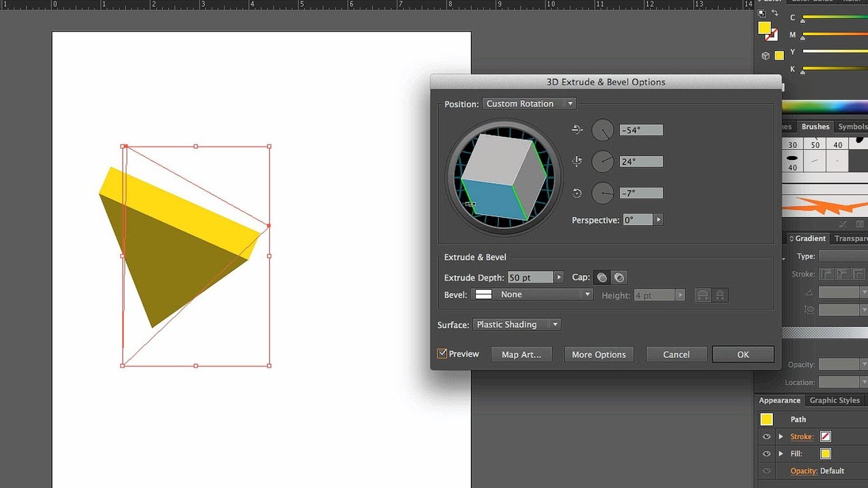
Task: Hide the Stroke attribute in Appearance panel
Action: 766,436
